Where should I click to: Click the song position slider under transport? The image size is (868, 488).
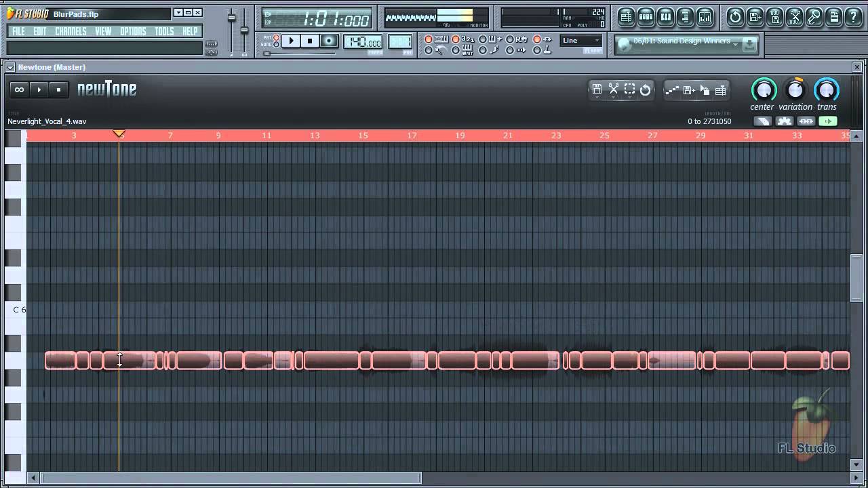(299, 54)
